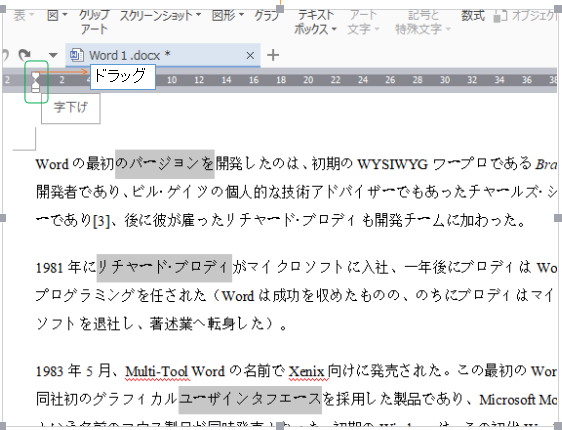Open quick access toolbar dropdown arrow
This screenshot has height=430, width=562.
coord(53,55)
